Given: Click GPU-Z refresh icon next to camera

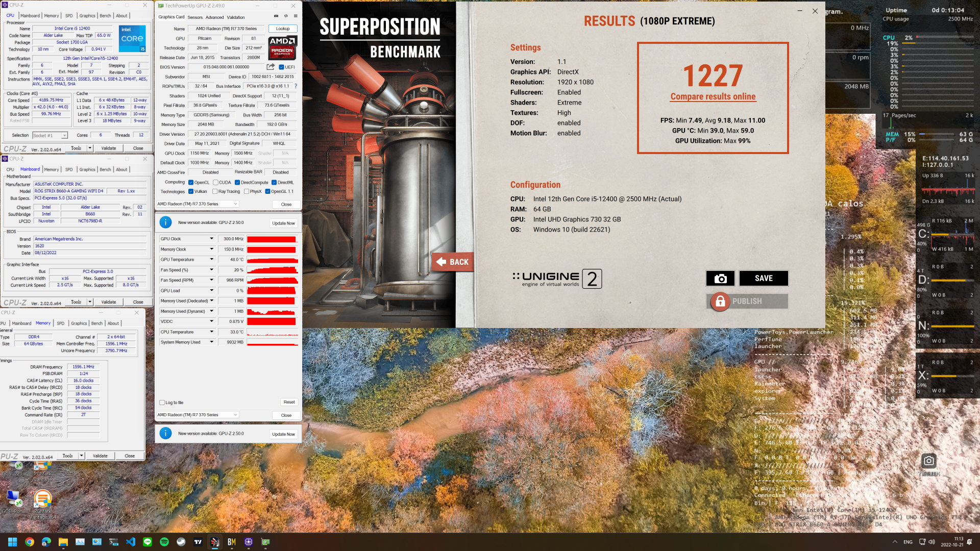Looking at the screenshot, I should tap(286, 16).
